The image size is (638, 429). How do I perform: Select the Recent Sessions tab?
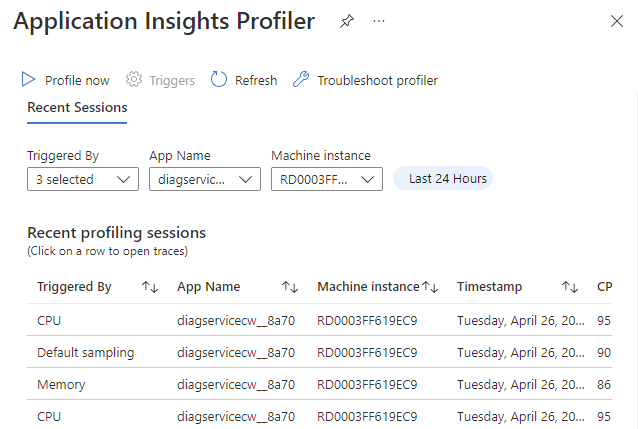(77, 107)
